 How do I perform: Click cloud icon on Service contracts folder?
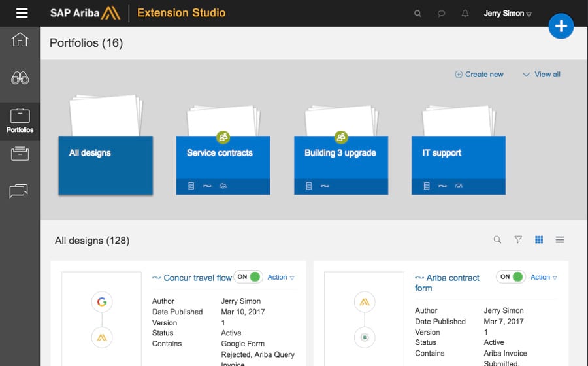(223, 186)
